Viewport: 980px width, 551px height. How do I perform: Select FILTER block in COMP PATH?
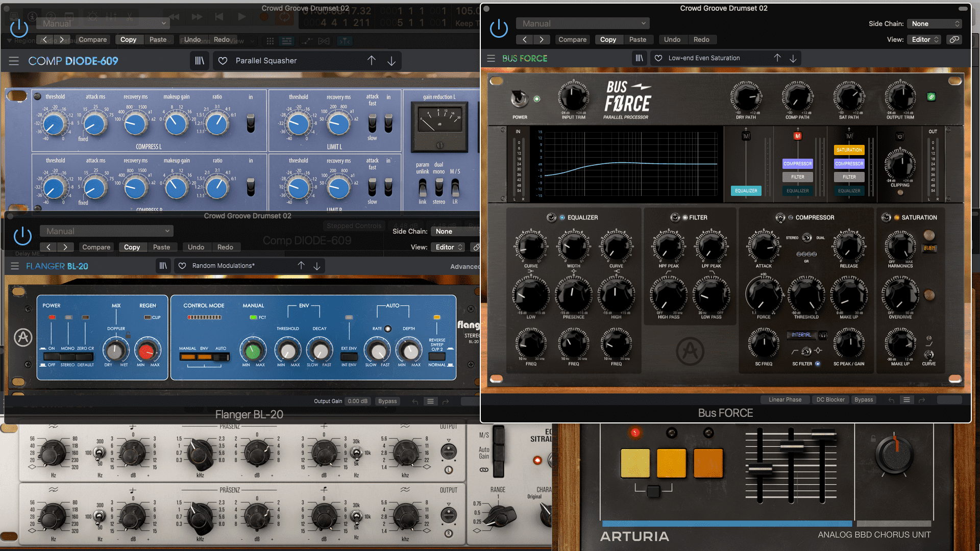(x=798, y=177)
